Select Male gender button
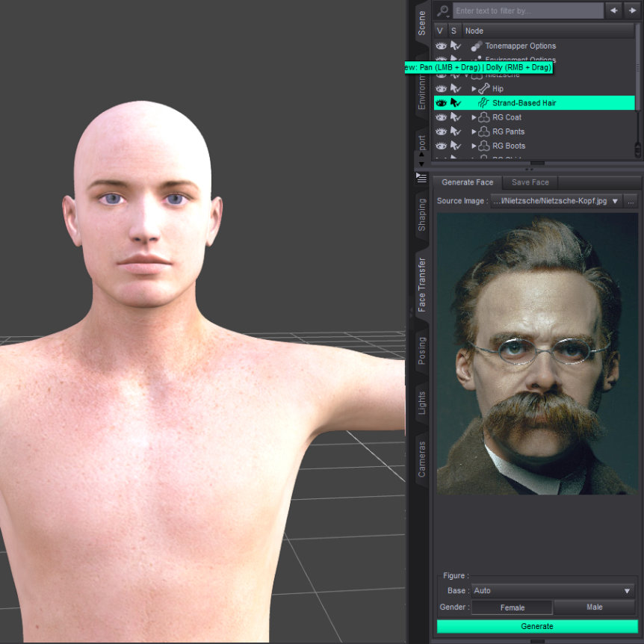 594,607
